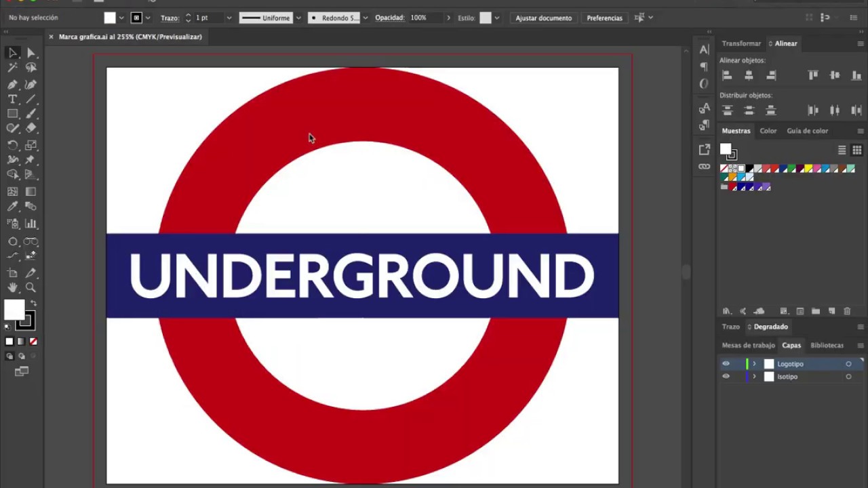Select the Eyedropper tool
This screenshot has width=868, height=488.
[x=13, y=207]
